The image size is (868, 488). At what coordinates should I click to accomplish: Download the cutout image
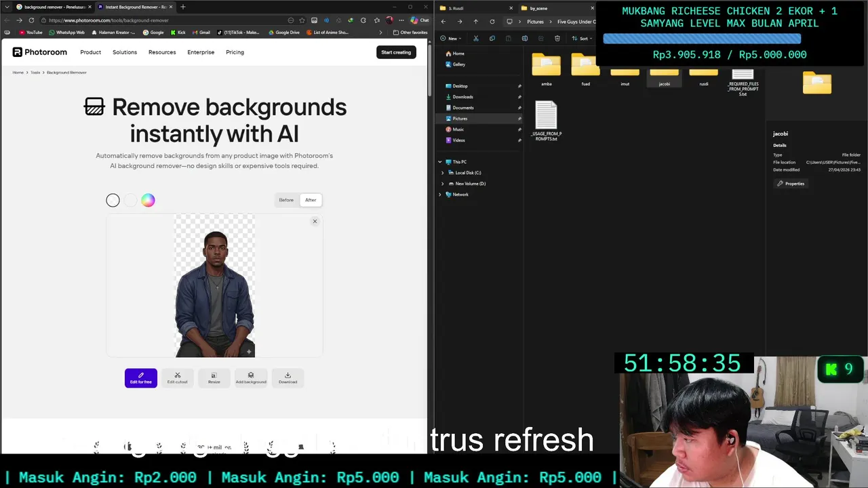click(288, 378)
